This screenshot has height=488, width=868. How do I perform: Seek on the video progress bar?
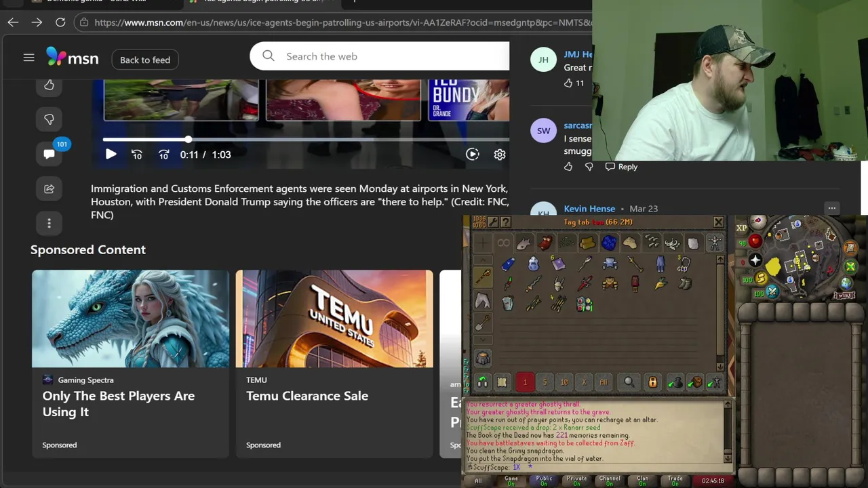(305, 140)
